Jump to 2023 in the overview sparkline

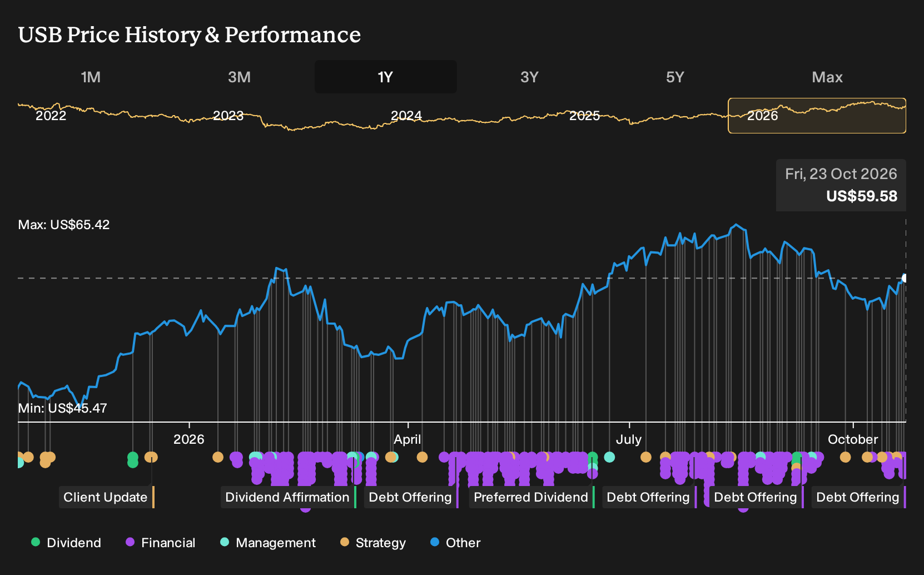tap(228, 116)
